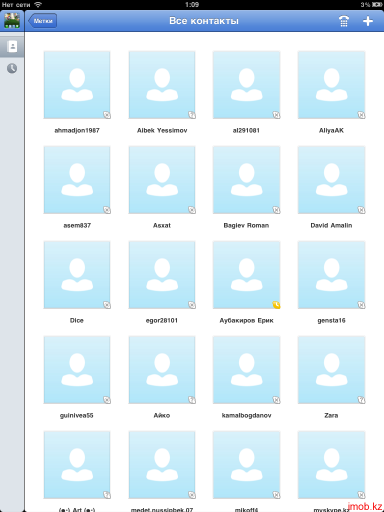This screenshot has width=384, height=512.
Task: Click the status badge on Aibek Yessimov avatar
Action: pos(192,115)
